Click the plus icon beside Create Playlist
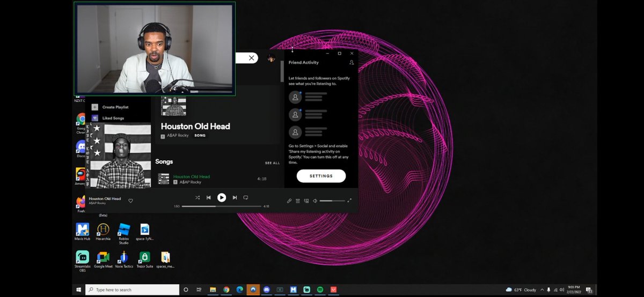The height and width of the screenshot is (297, 644). tap(95, 107)
